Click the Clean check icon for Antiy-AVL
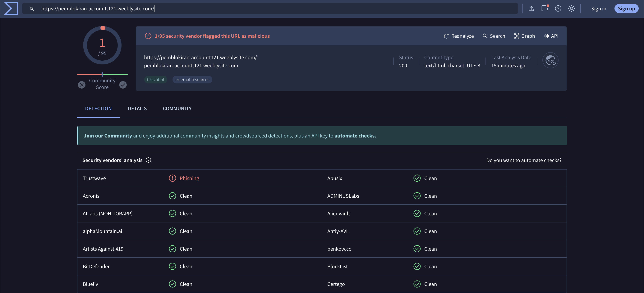The image size is (644, 293). pyautogui.click(x=417, y=231)
